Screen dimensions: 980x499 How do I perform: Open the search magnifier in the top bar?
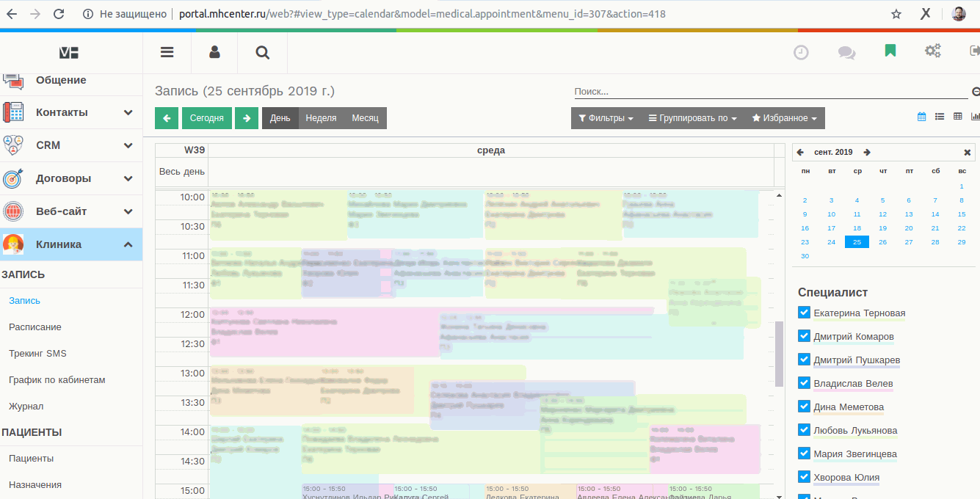[x=261, y=52]
